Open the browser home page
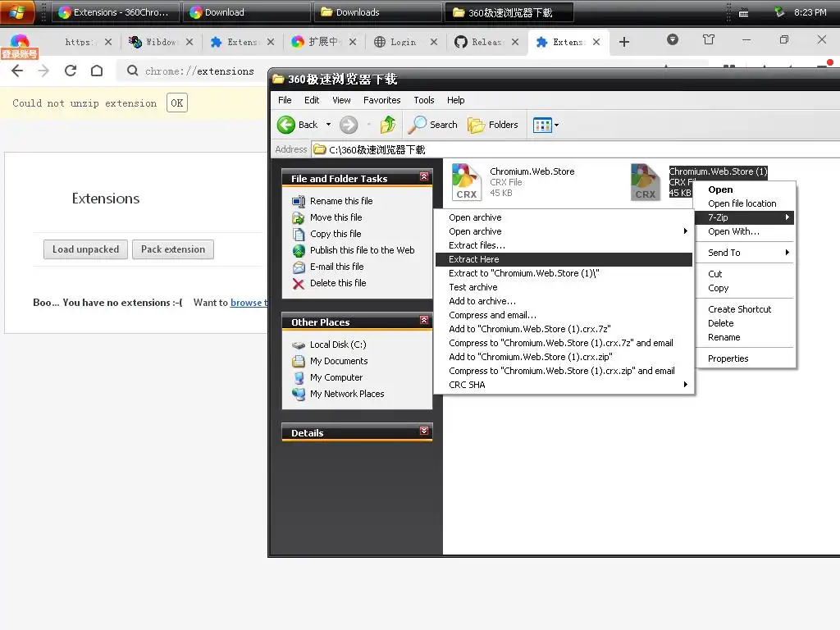Viewport: 840px width, 630px height. [97, 71]
